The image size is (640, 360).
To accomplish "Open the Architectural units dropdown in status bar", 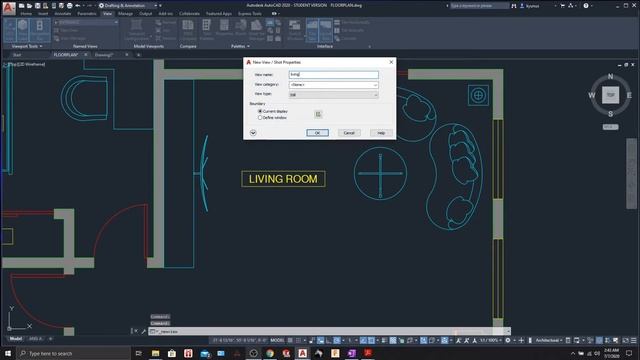I will point(549,340).
